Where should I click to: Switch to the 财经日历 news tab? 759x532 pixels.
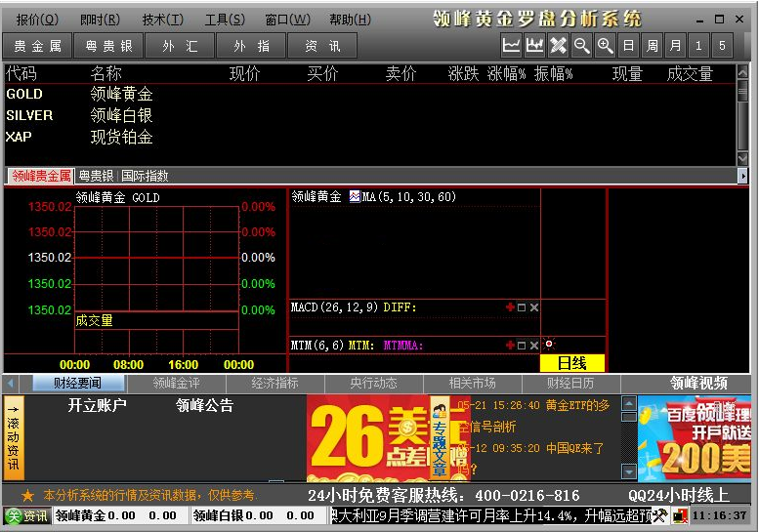tap(570, 384)
